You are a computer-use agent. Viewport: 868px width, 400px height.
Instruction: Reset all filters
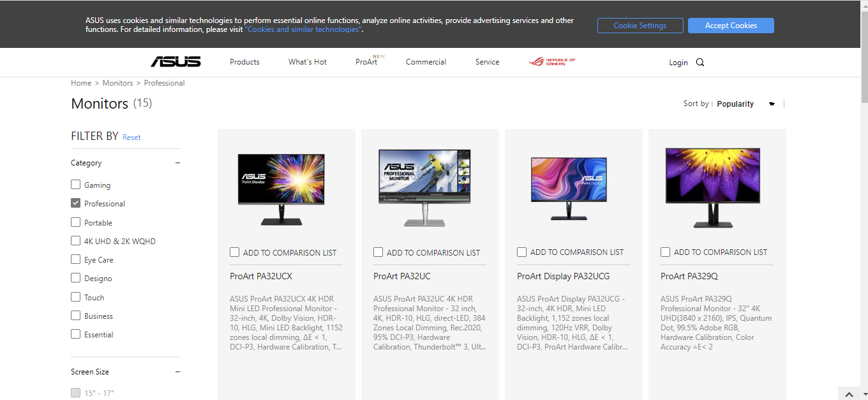point(131,137)
